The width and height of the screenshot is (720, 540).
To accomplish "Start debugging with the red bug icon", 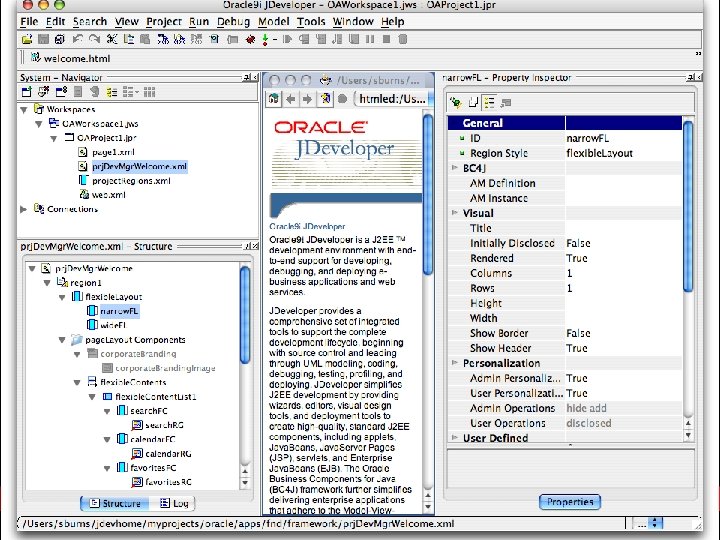I will [250, 39].
